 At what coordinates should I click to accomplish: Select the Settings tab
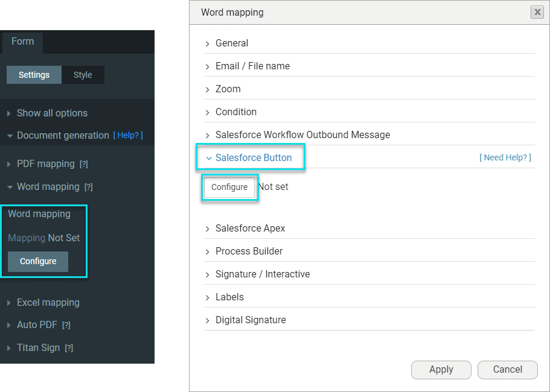coord(34,75)
